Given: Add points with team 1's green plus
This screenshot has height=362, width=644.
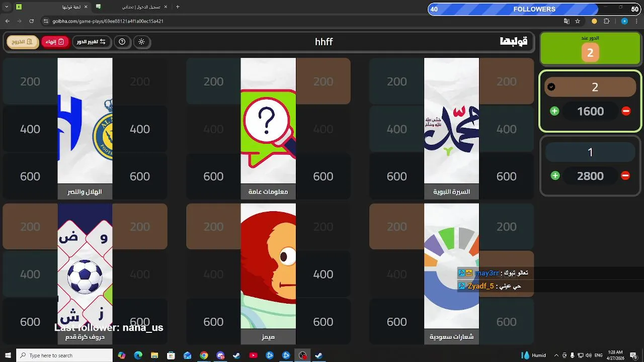Looking at the screenshot, I should pyautogui.click(x=555, y=175).
